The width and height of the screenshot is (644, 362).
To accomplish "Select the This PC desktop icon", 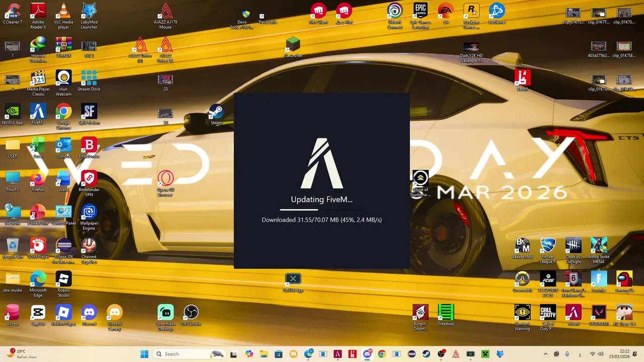I will click(13, 182).
